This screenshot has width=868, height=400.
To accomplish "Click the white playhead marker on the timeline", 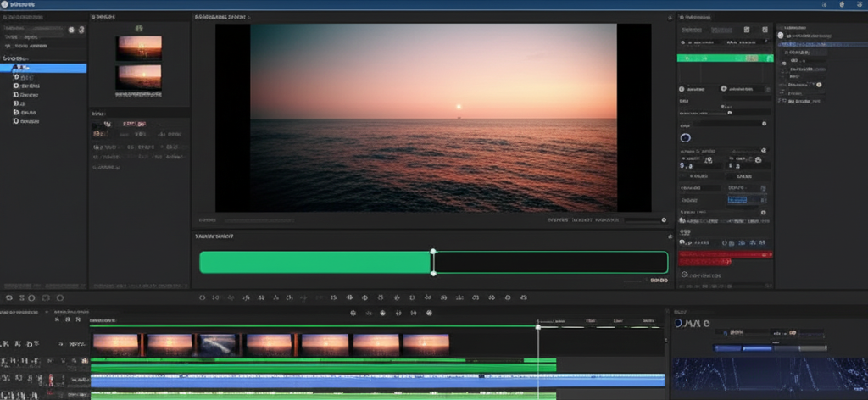I will pos(537,325).
